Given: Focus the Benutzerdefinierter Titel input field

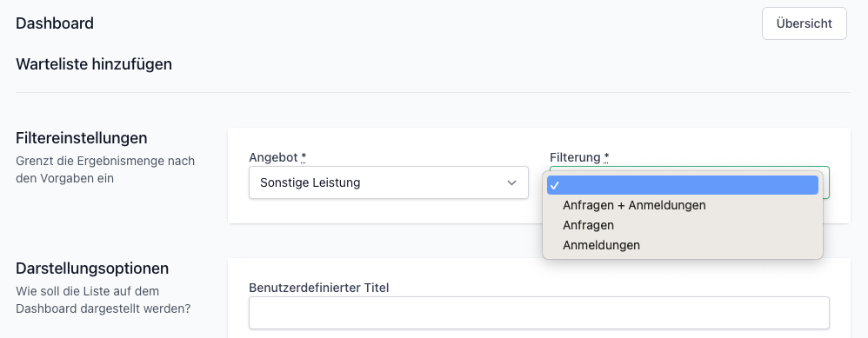Looking at the screenshot, I should pos(539,313).
